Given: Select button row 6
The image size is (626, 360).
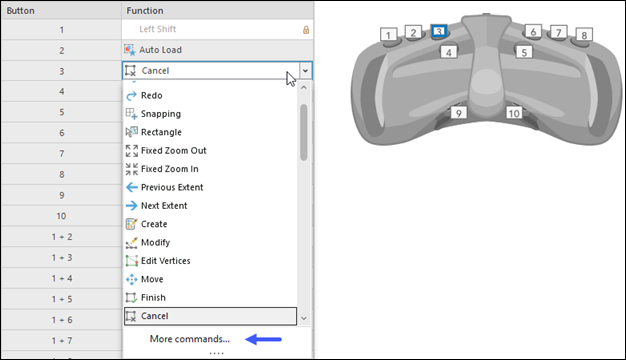Looking at the screenshot, I should (61, 133).
